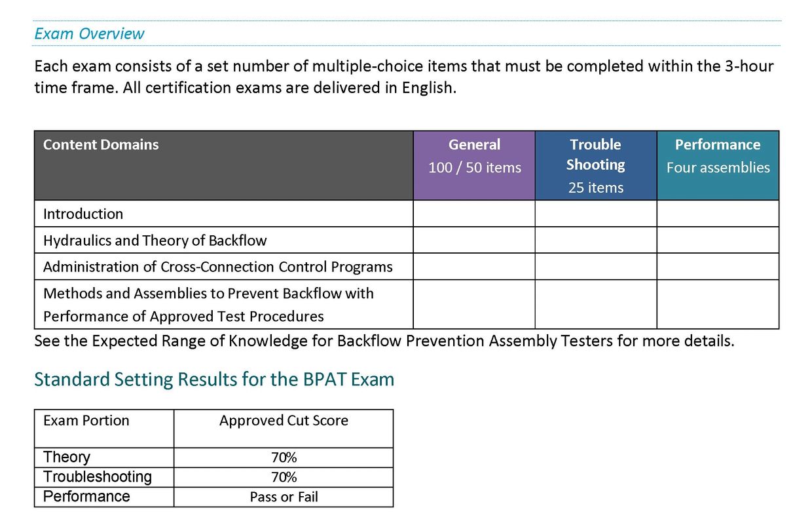Select the "Troubleshooting" row label
Image resolution: width=812 pixels, height=525 pixels.
(97, 477)
